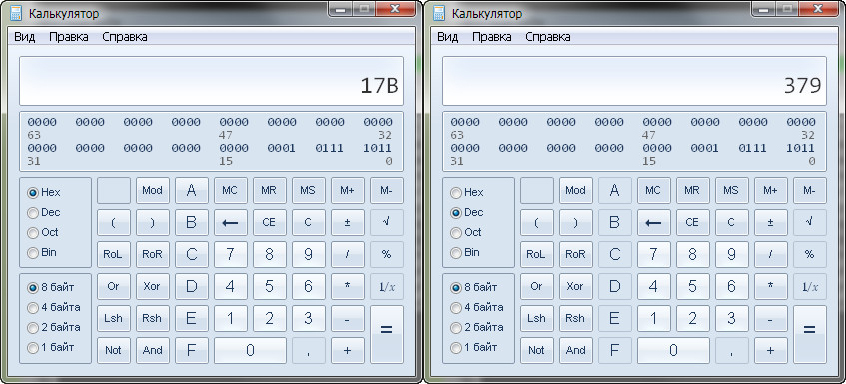Click backspace arrow in right calculator
This screenshot has height=384, width=846.
653,222
